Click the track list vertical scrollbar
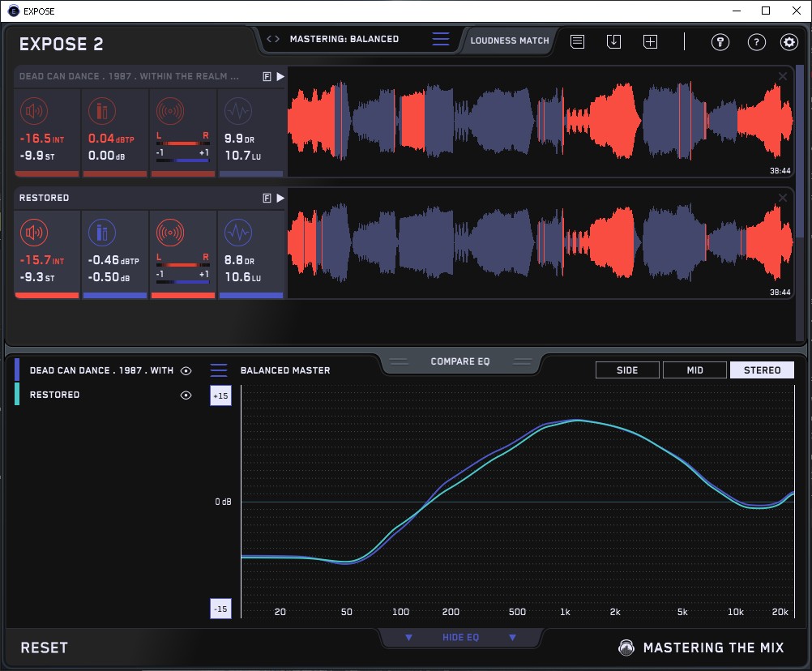Viewport: 812px width, 671px height. coord(801,150)
